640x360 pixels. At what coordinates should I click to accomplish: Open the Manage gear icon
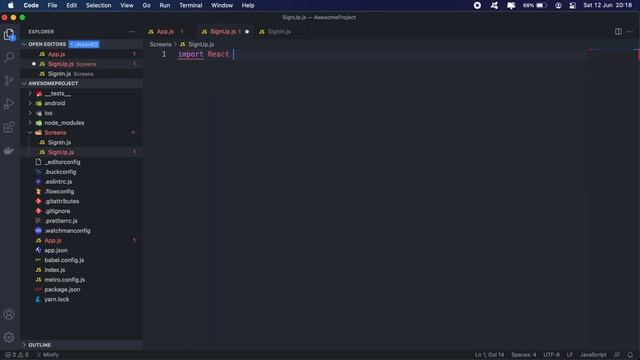(9, 338)
